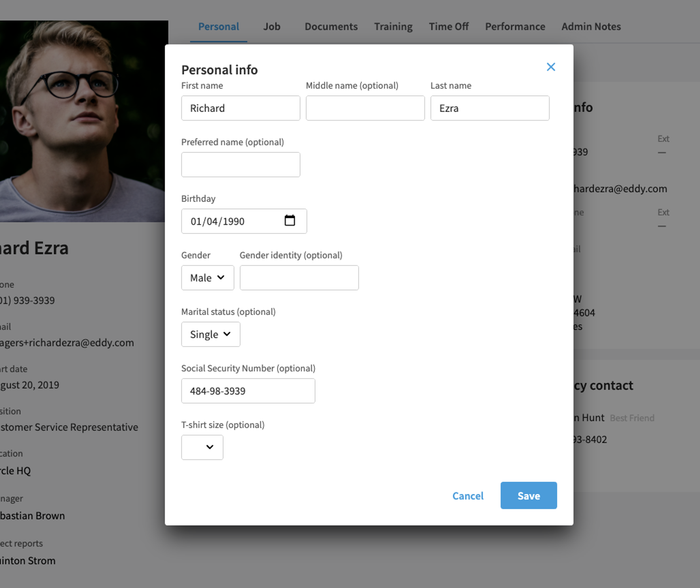Expand the T-shirt size dropdown

(x=202, y=447)
